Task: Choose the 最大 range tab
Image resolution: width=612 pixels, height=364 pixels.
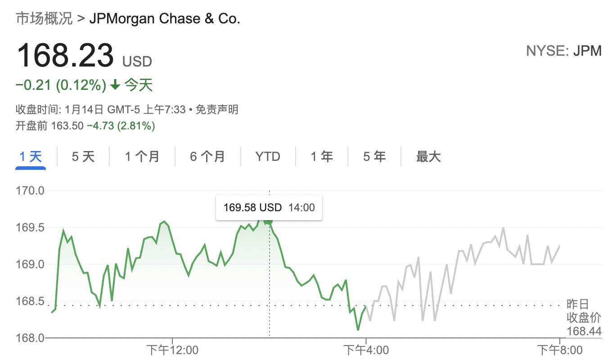Action: 428,157
